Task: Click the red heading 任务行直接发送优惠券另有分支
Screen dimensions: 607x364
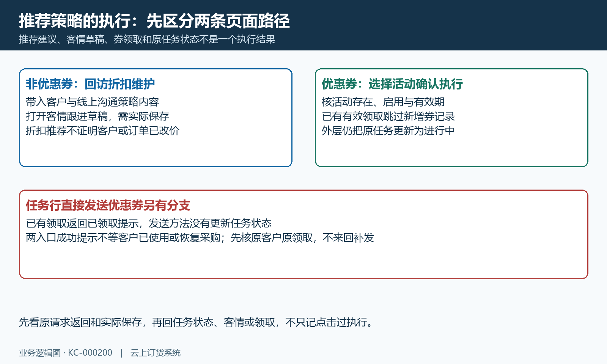Action: [108, 205]
